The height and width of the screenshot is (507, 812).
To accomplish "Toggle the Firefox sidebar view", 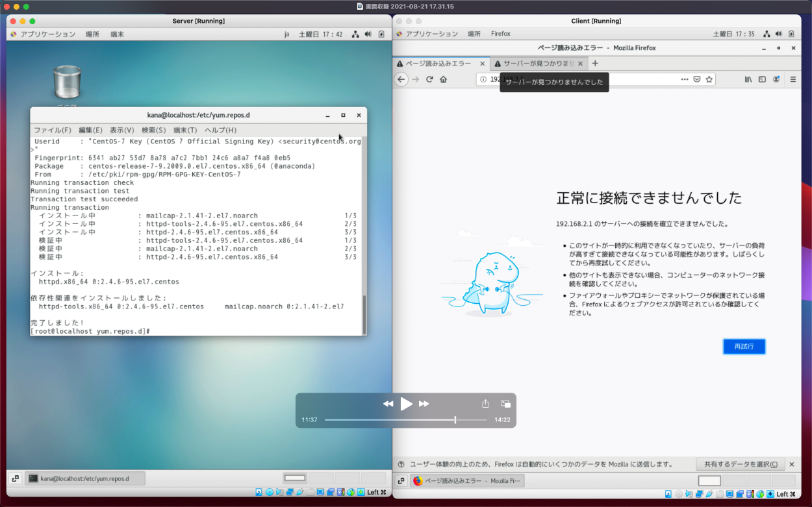I will (763, 79).
